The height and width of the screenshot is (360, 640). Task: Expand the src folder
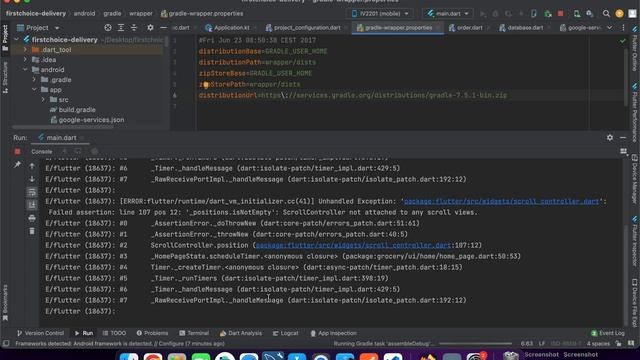pos(43,100)
